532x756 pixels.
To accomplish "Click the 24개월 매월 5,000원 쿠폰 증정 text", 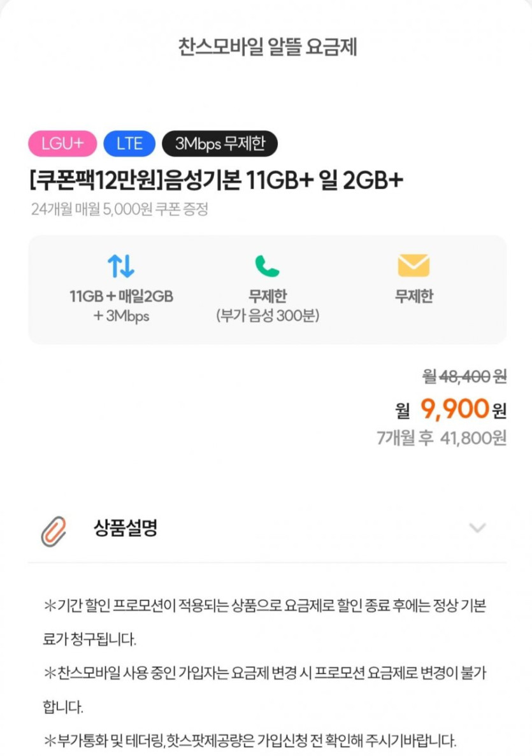I will pyautogui.click(x=119, y=209).
